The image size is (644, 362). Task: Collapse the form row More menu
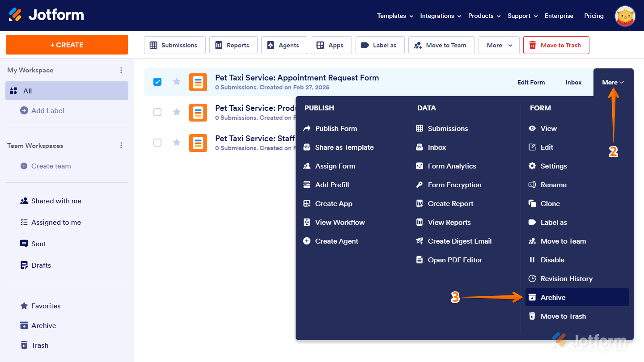point(613,82)
